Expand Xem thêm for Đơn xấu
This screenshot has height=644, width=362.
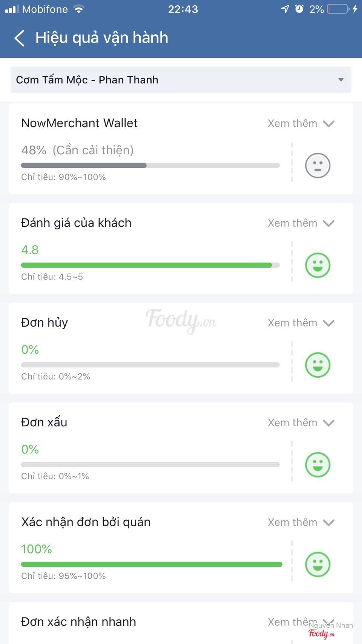point(301,423)
